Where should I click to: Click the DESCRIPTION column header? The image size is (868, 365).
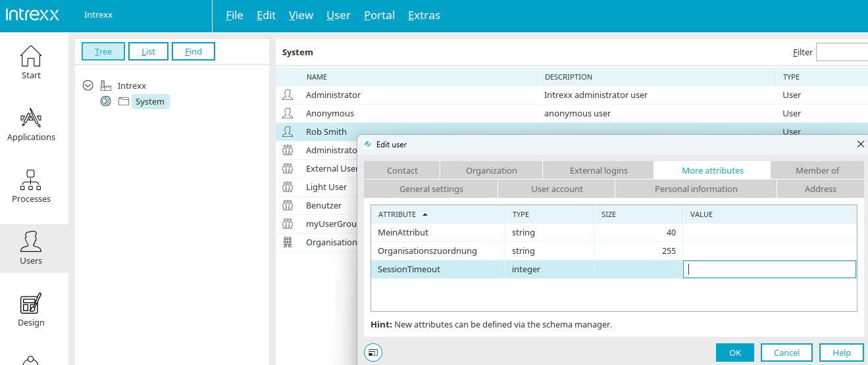tap(656, 77)
